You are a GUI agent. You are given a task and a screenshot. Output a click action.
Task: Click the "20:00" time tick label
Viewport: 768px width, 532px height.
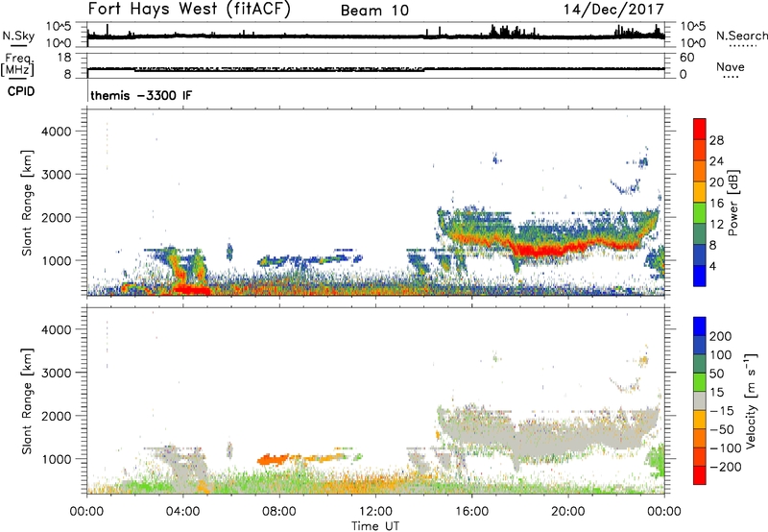pos(568,512)
